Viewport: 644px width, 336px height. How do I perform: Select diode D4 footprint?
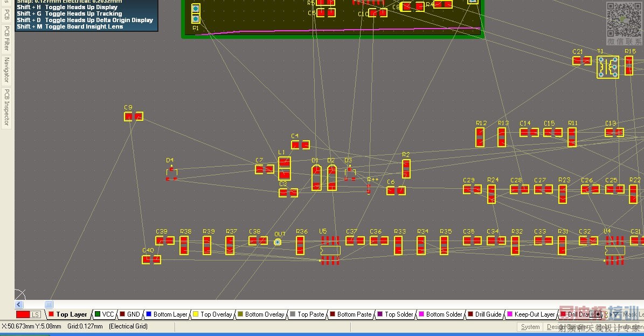click(171, 174)
